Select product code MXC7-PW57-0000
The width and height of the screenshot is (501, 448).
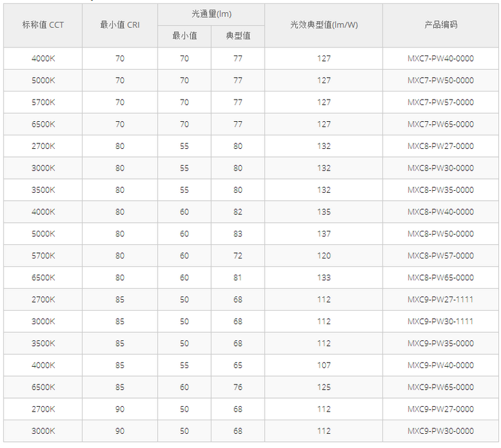(441, 102)
